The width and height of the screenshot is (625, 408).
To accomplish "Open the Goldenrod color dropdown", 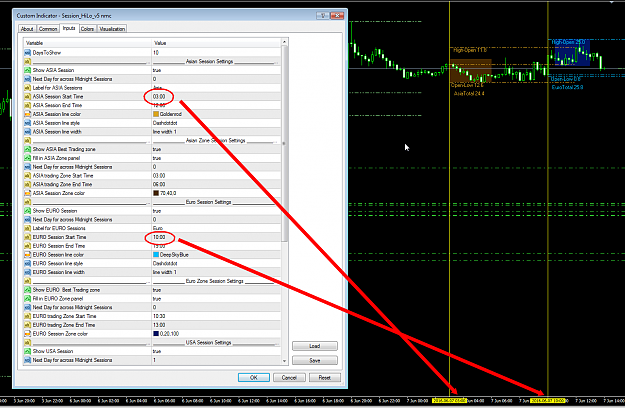I will tap(216, 114).
